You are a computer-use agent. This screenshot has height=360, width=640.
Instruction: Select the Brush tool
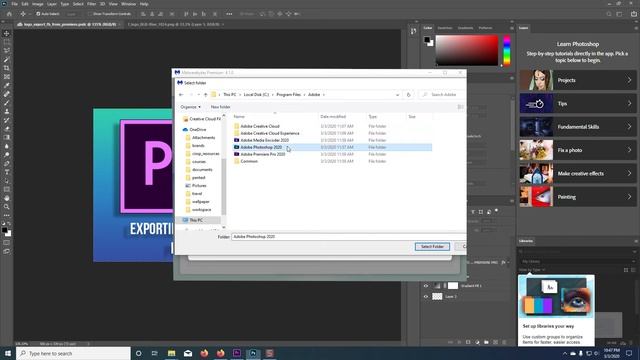coord(7,103)
